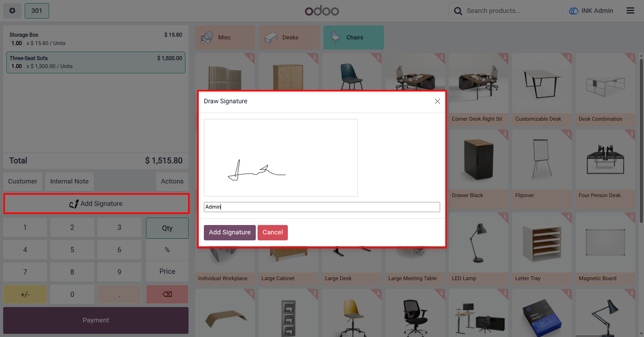Image resolution: width=644 pixels, height=337 pixels.
Task: Click the signature drawing canvas
Action: pyautogui.click(x=281, y=158)
